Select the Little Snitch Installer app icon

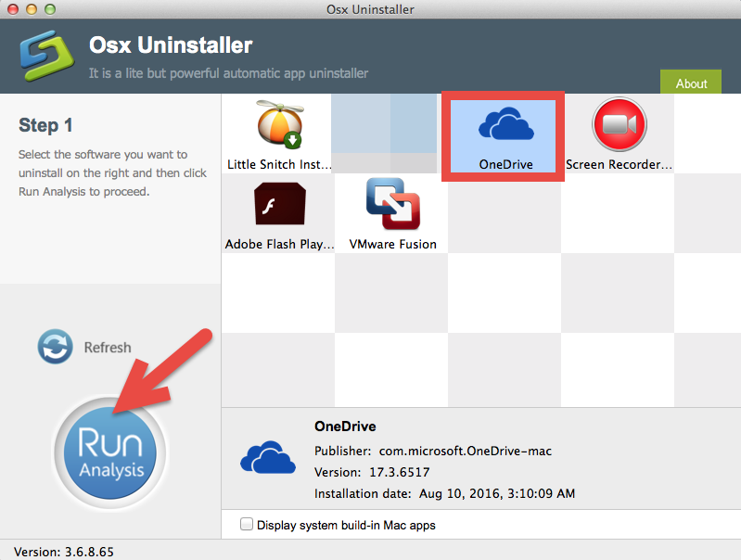click(280, 124)
